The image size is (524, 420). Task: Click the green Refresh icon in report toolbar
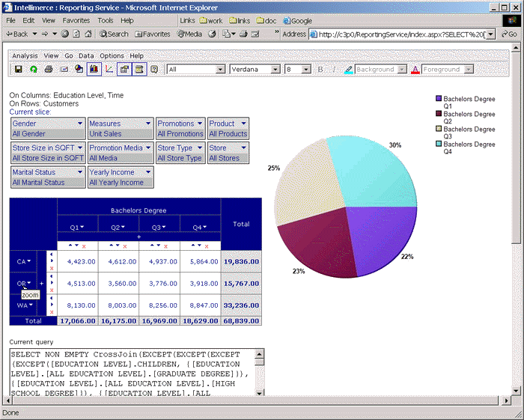pyautogui.click(x=34, y=69)
